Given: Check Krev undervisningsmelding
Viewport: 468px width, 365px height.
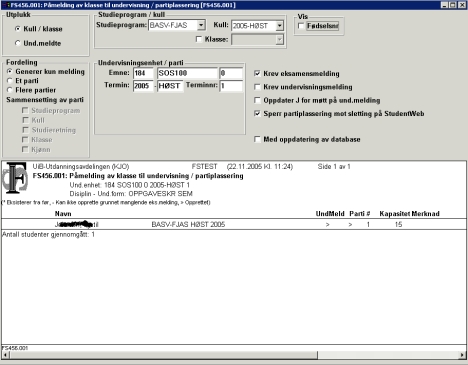Looking at the screenshot, I should [257, 87].
